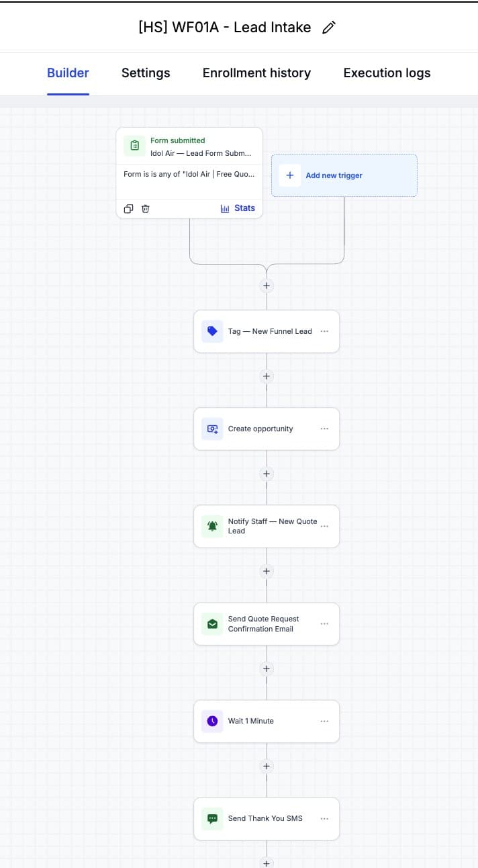The image size is (478, 868).
Task: Click the Wait 1 Minute clock icon
Action: (x=212, y=721)
